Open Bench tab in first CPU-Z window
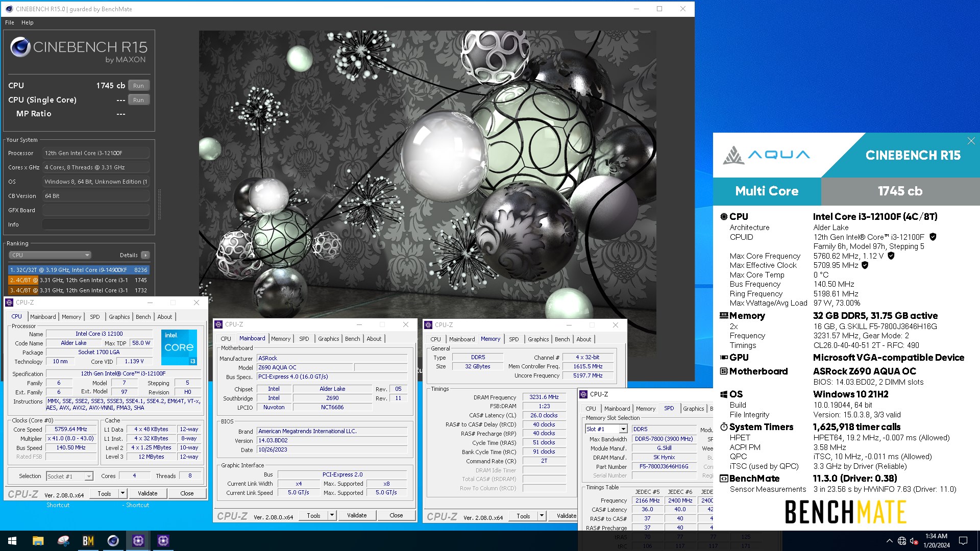Screen dimensions: 980x551 (143, 317)
